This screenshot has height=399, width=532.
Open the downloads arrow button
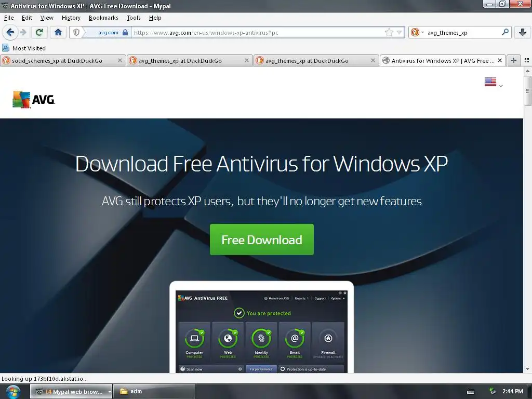(x=523, y=33)
